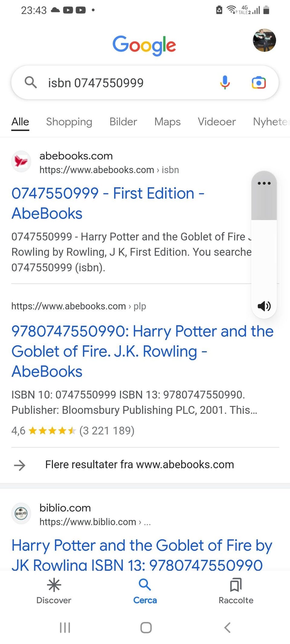
Task: Open Google Lens camera search
Action: [259, 82]
